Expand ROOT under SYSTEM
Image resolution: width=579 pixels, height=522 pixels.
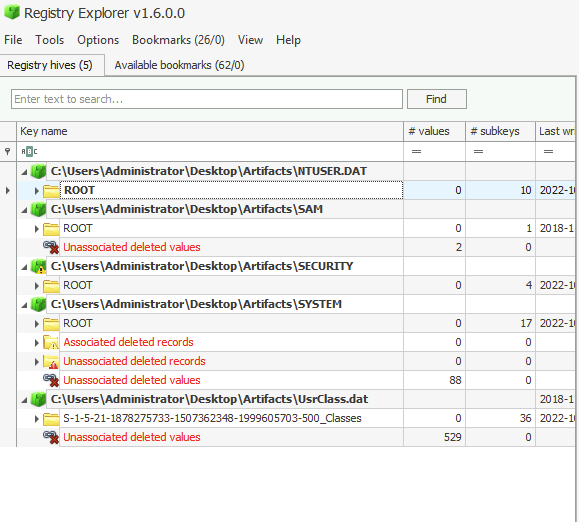click(37, 323)
